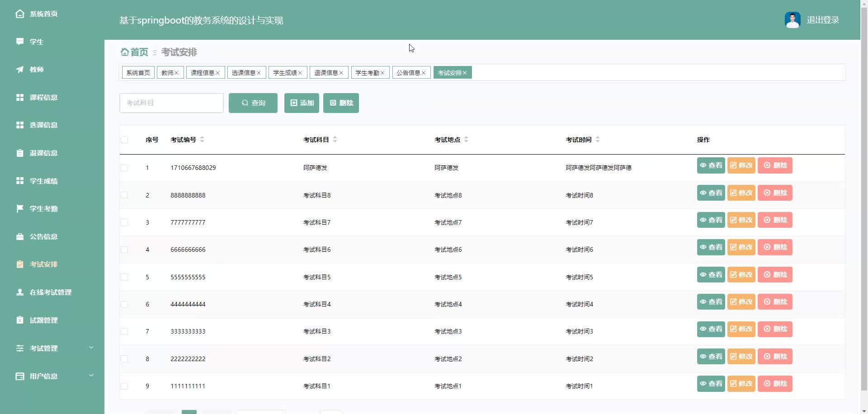Click the 查询 search button
The width and height of the screenshot is (868, 414).
click(x=253, y=103)
